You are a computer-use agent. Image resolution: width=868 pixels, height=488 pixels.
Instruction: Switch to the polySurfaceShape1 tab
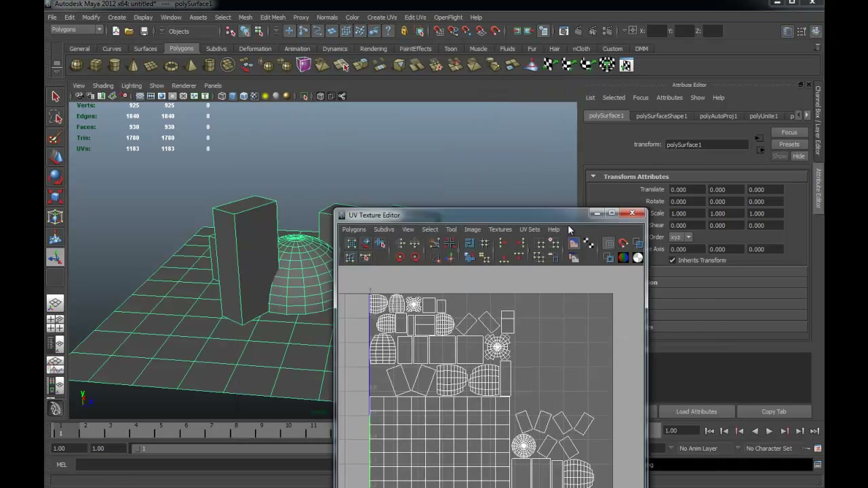click(661, 116)
